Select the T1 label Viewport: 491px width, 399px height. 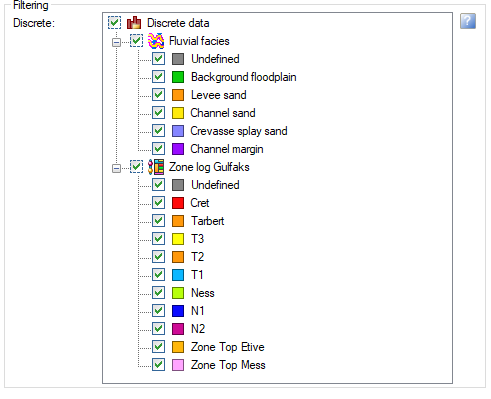[197, 275]
